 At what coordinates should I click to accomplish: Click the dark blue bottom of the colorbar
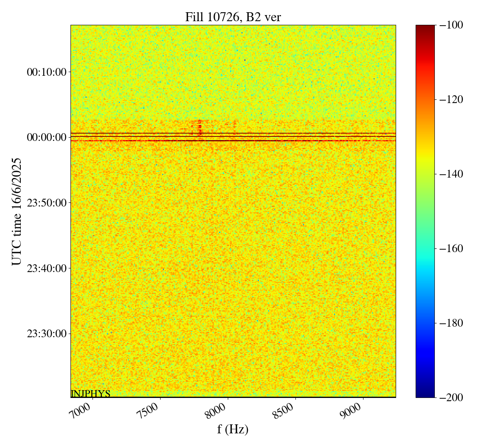point(425,394)
